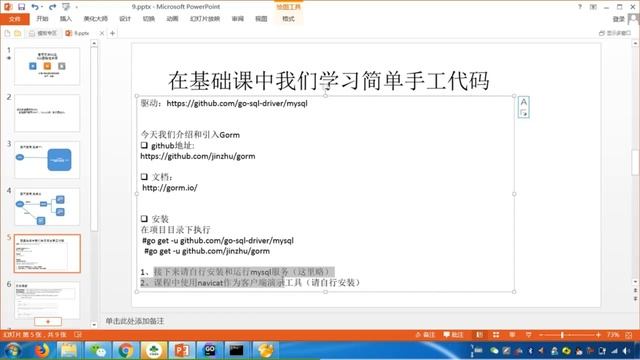640x360 pixels.
Task: Click the Windows Start button
Action: click(x=12, y=350)
